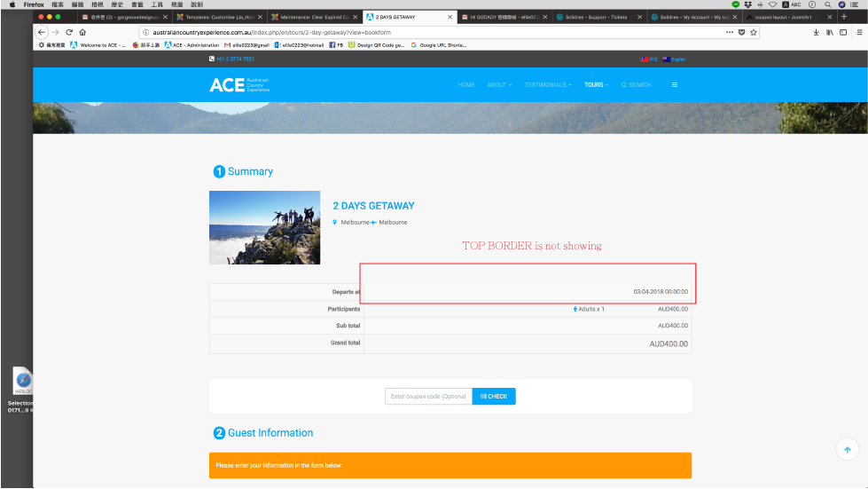The image size is (868, 489).
Task: Open the browser home page icon
Action: [x=82, y=32]
